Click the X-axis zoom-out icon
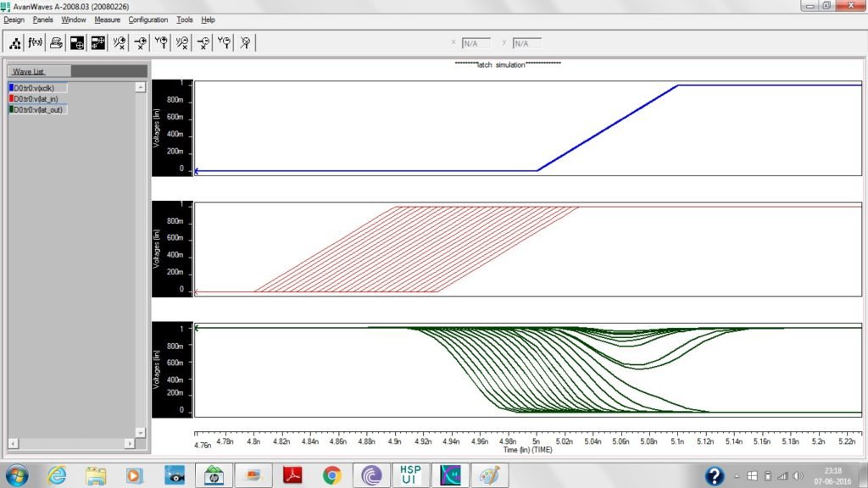This screenshot has height=488, width=868. pyautogui.click(x=203, y=42)
